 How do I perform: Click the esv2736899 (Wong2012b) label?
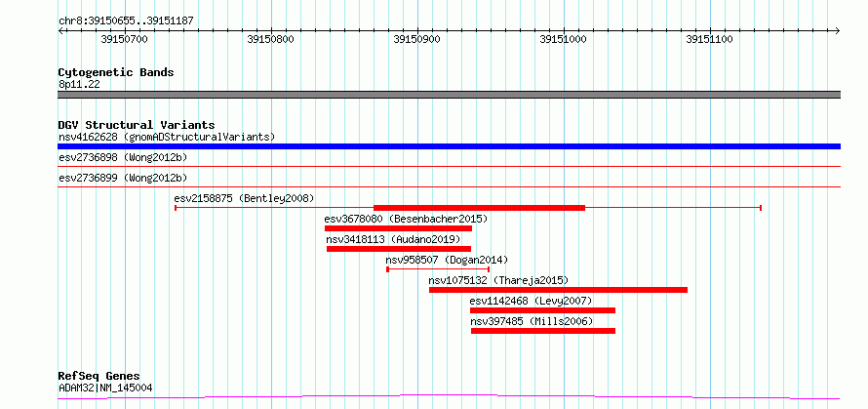click(123, 178)
